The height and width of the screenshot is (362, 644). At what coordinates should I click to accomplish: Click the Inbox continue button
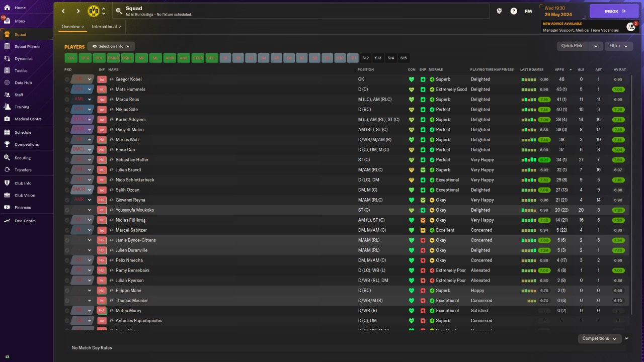point(614,11)
